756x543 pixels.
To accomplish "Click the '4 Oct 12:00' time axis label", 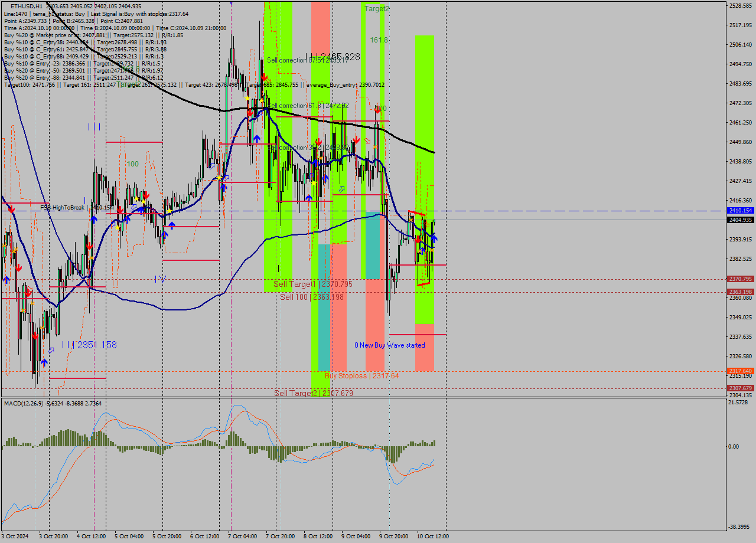I will pos(91,537).
